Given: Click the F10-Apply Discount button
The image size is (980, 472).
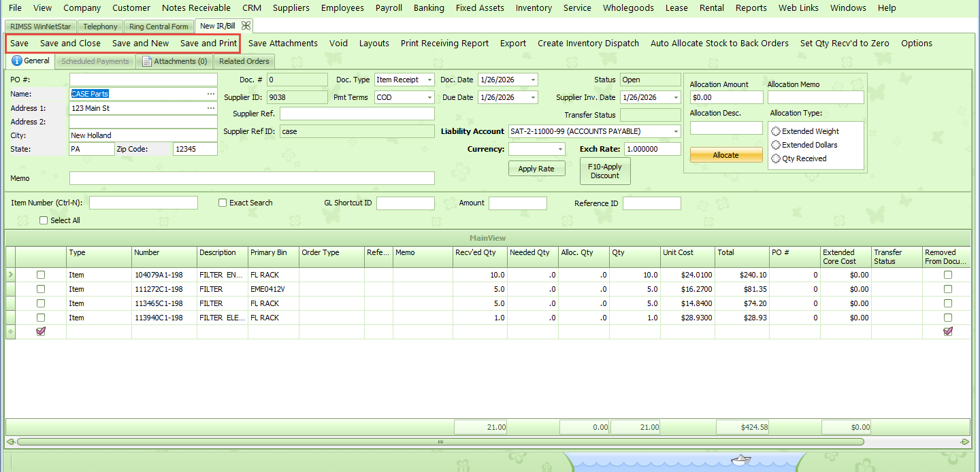Looking at the screenshot, I should pos(605,171).
